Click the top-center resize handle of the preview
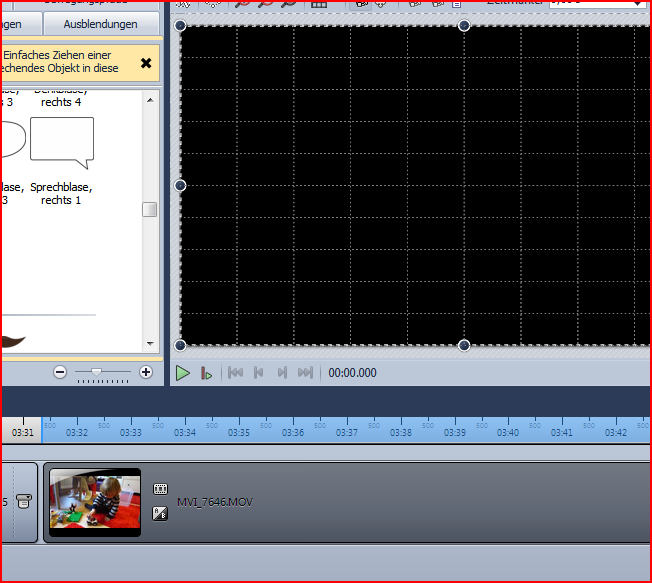 [x=464, y=25]
